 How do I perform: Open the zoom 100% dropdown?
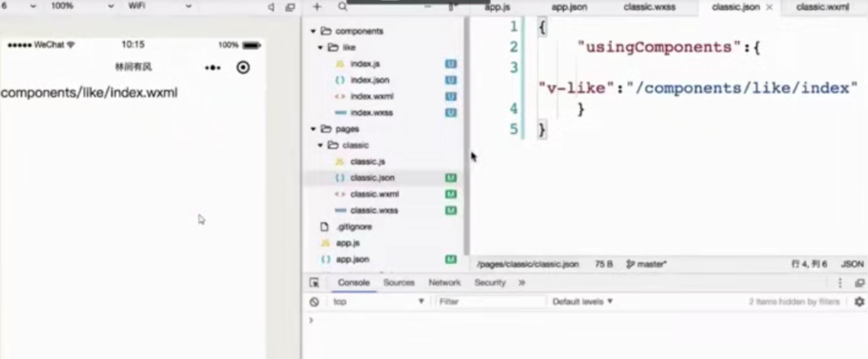(x=82, y=6)
